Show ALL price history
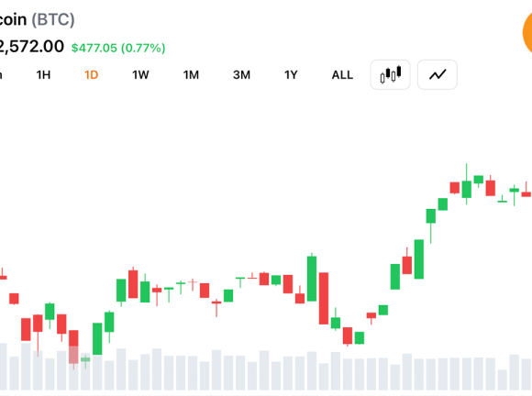 point(342,75)
